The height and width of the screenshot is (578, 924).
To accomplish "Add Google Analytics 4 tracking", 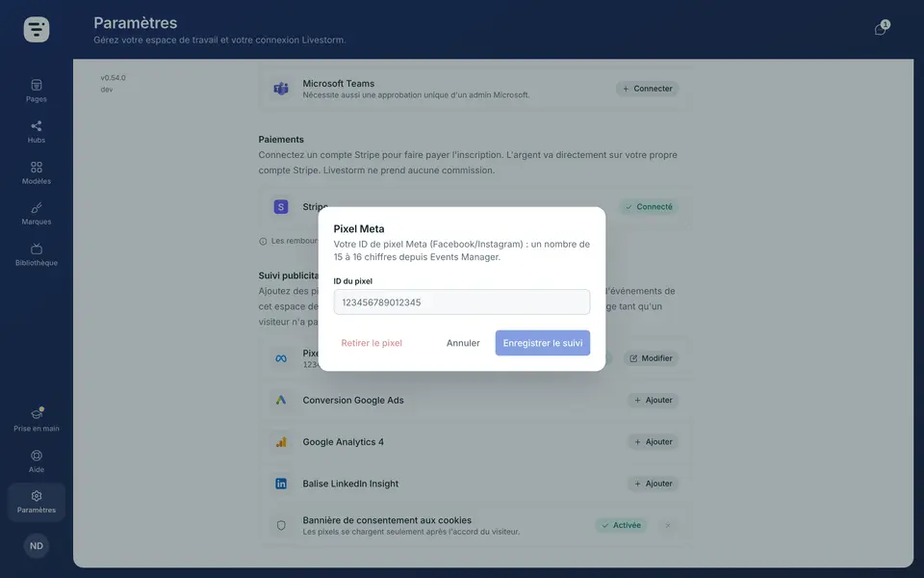I will (653, 442).
